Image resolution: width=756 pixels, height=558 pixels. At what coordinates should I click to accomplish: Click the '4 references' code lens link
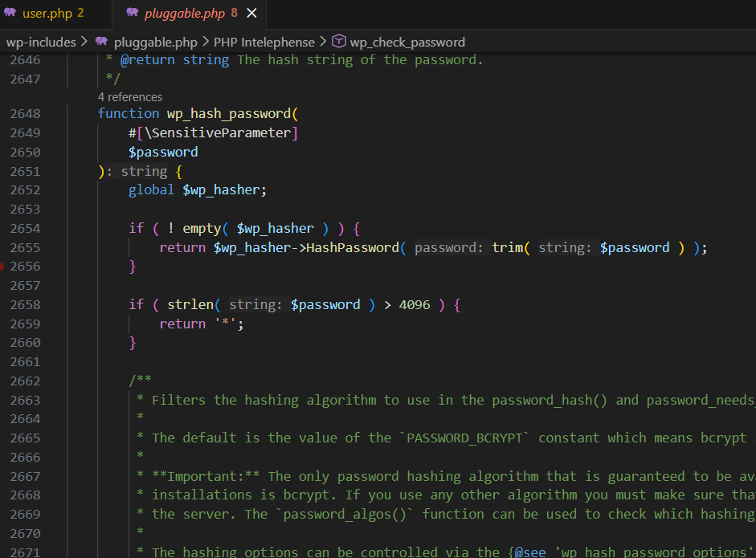pyautogui.click(x=130, y=97)
